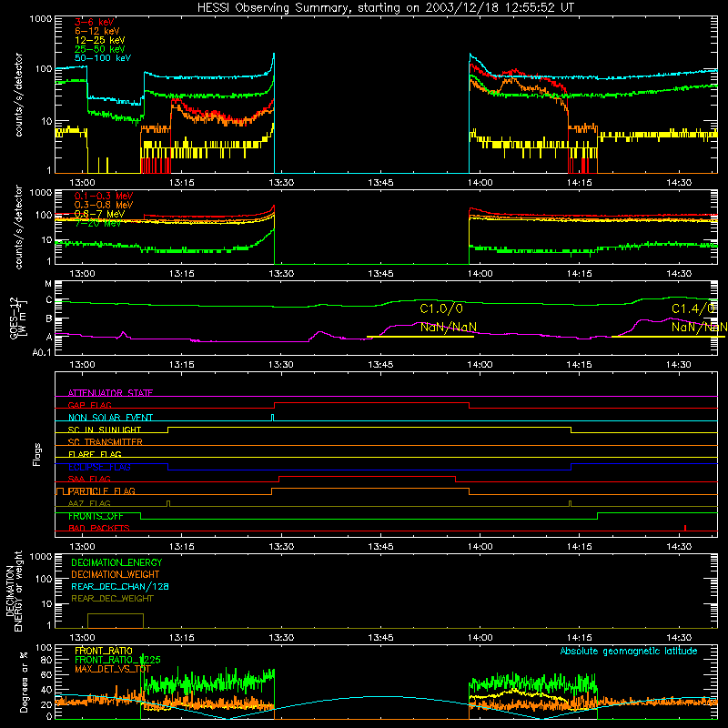Viewport: 728px width, 728px height.
Task: Click the ATTENUATOR_STATE flag label
Action: click(x=110, y=393)
